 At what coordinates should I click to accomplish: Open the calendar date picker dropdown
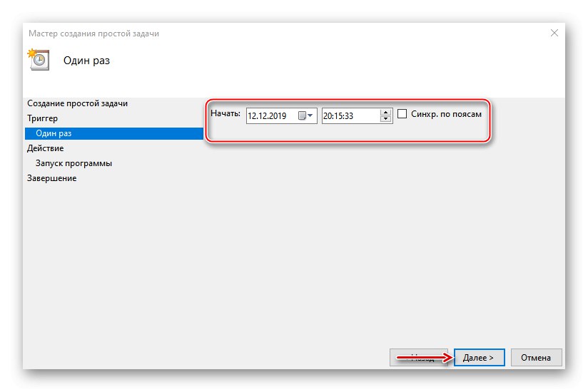pos(305,115)
